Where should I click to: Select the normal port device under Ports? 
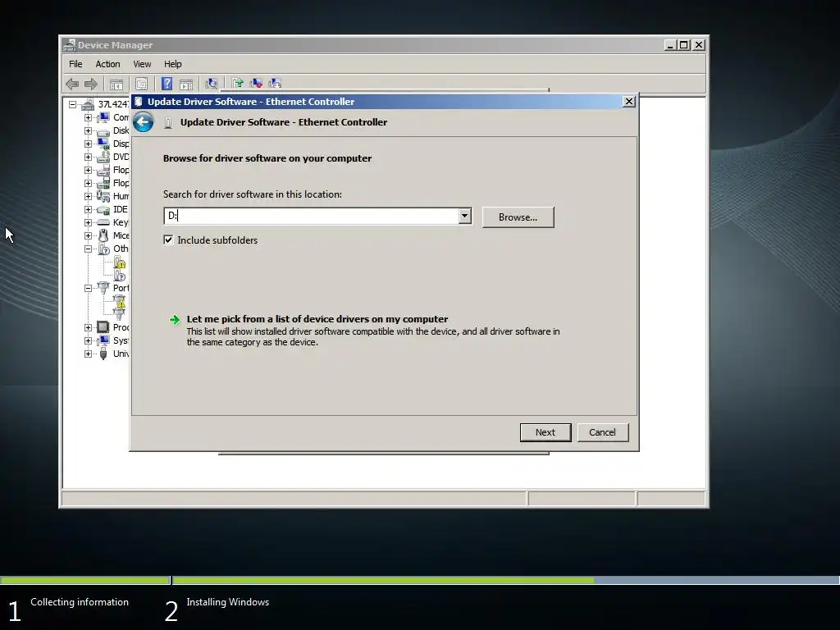119,314
